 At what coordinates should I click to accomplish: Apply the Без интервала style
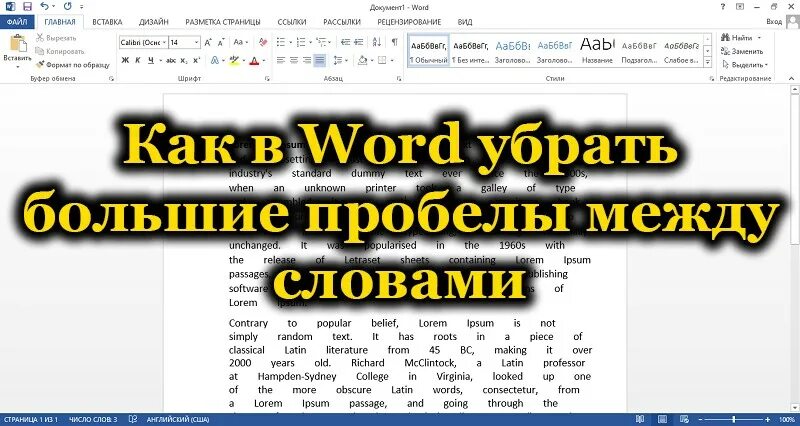[470, 50]
